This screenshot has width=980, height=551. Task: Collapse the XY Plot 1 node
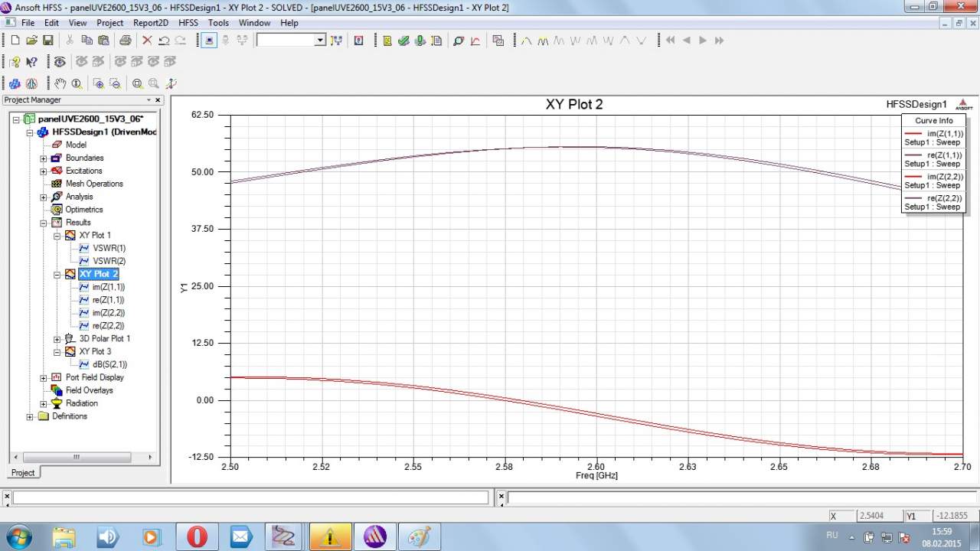click(57, 236)
